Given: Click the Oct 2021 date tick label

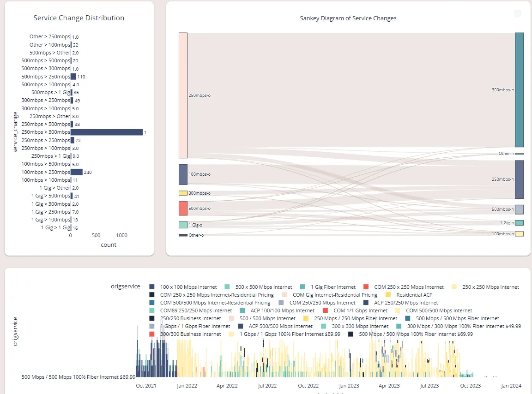Looking at the screenshot, I should (x=146, y=386).
